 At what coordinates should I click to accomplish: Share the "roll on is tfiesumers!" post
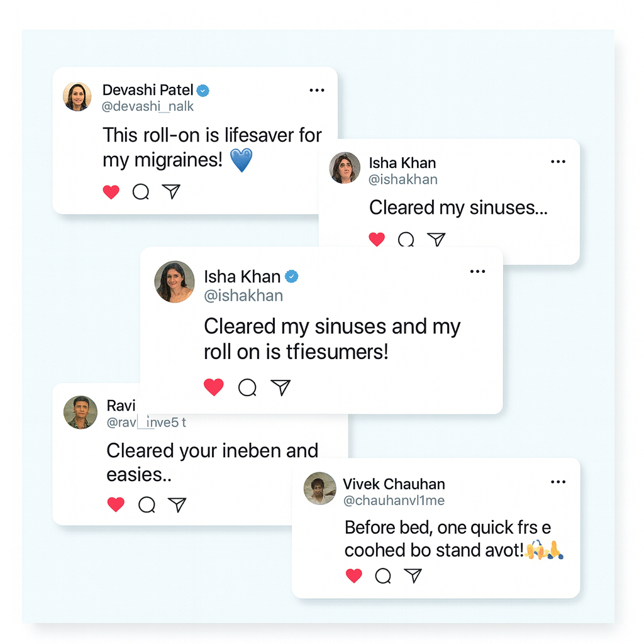[x=280, y=387]
